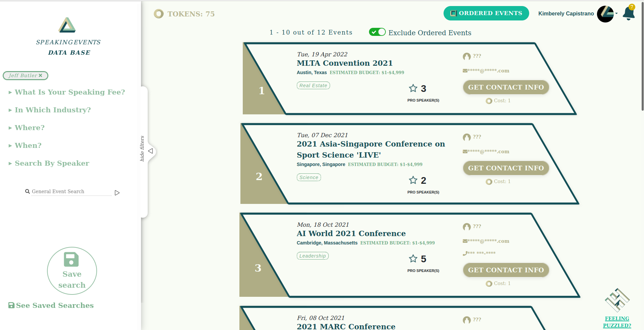Image resolution: width=644 pixels, height=330 pixels.
Task: Click See Saved Searches floppy disk icon
Action: (x=11, y=305)
